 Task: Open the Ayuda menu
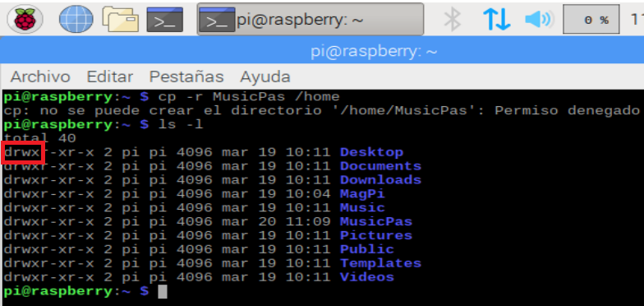264,77
